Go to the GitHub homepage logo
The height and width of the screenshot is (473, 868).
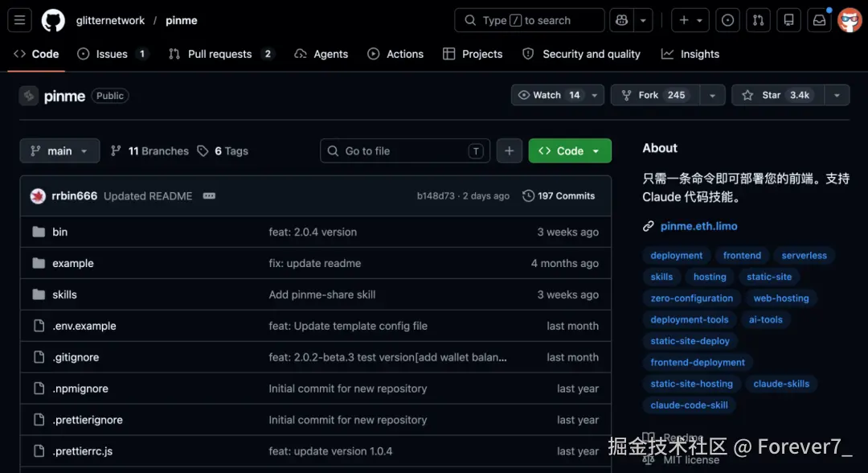click(53, 20)
